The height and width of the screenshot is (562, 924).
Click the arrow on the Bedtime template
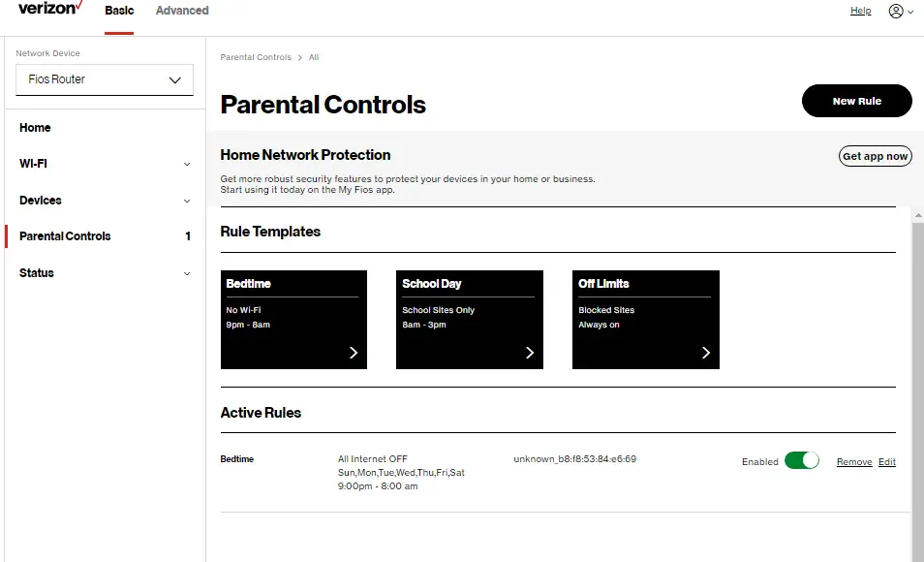pyautogui.click(x=354, y=353)
